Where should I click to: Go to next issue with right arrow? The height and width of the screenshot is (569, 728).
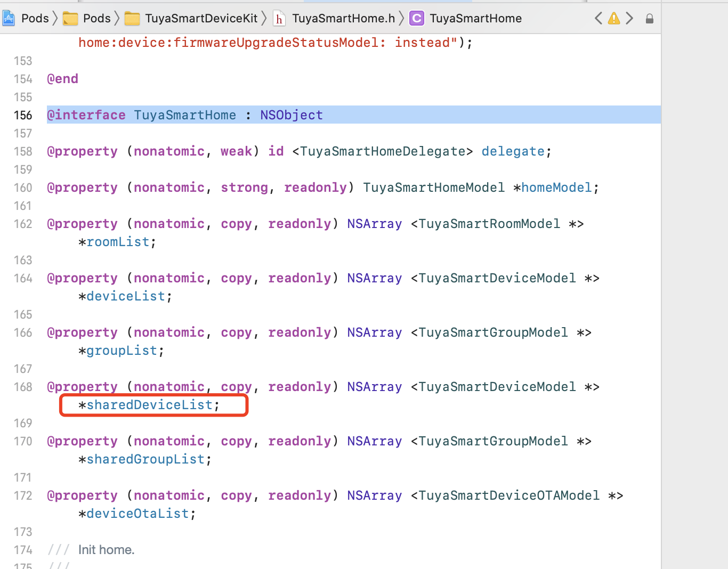click(629, 19)
